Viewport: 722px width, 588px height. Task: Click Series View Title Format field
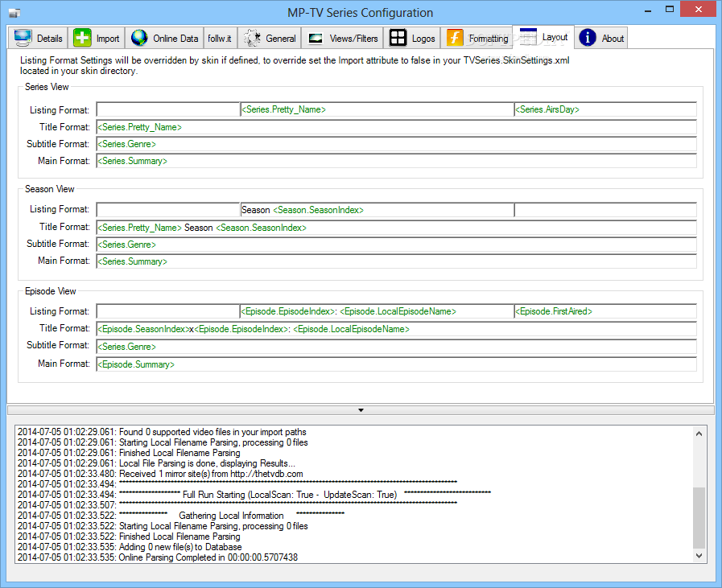pos(397,127)
